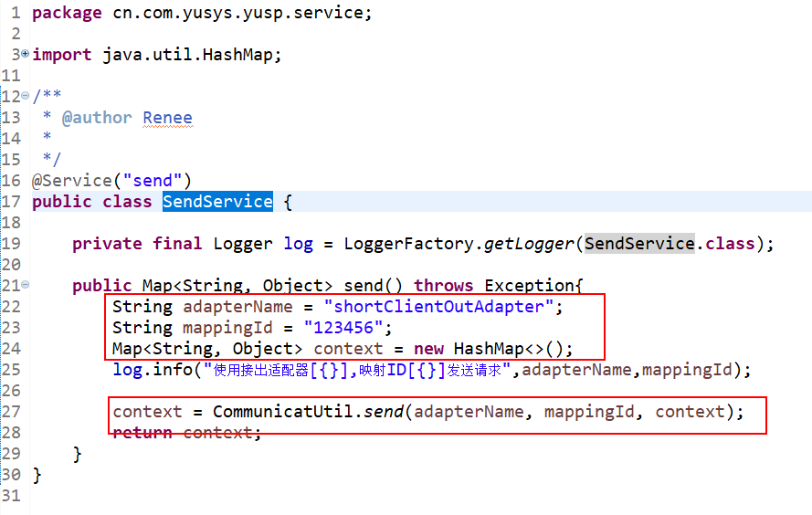Collapse the Javadoc comment starting at line 12
Image resolution: width=812 pixels, height=515 pixels.
tap(26, 97)
